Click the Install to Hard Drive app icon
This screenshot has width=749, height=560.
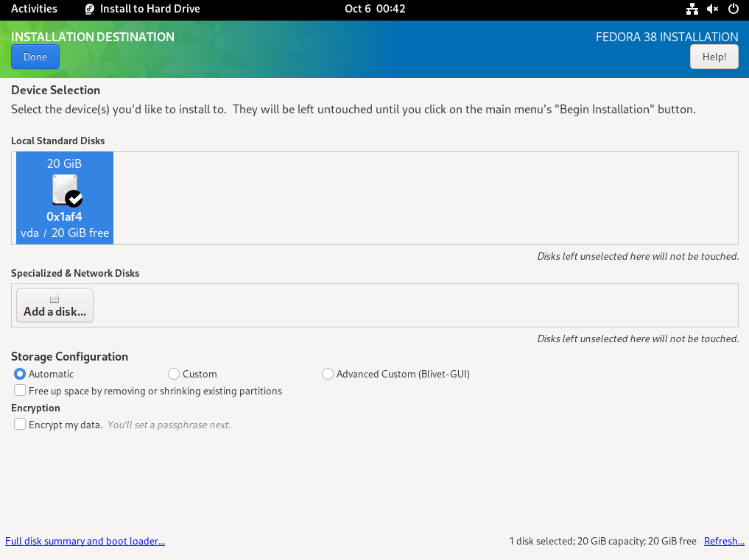click(89, 9)
